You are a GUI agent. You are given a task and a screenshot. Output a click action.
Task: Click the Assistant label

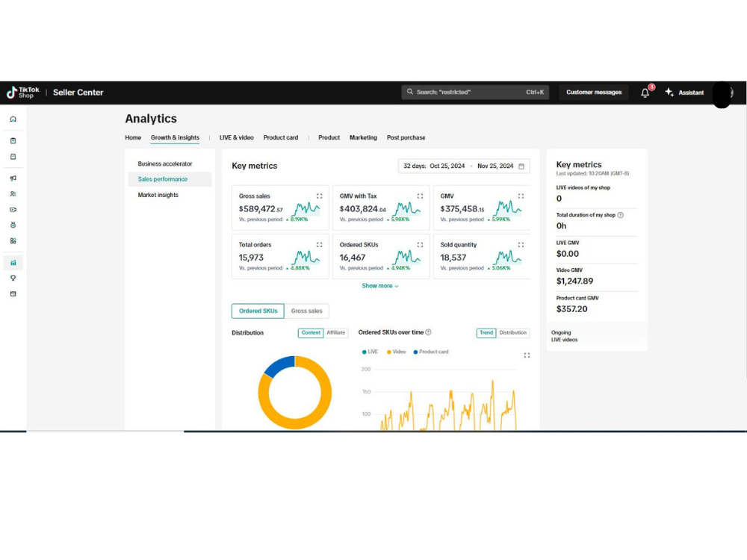pos(691,93)
